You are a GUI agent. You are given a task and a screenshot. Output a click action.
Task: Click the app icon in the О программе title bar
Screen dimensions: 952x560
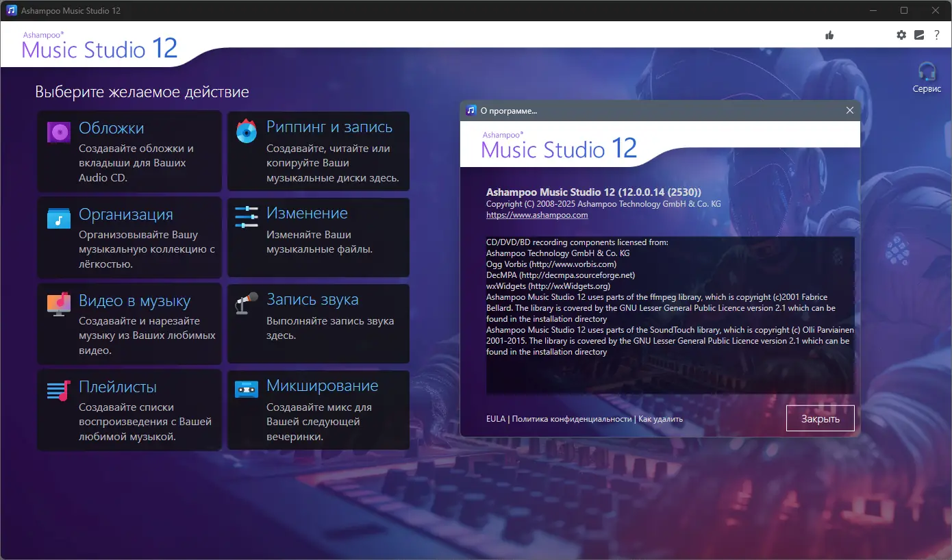click(471, 110)
